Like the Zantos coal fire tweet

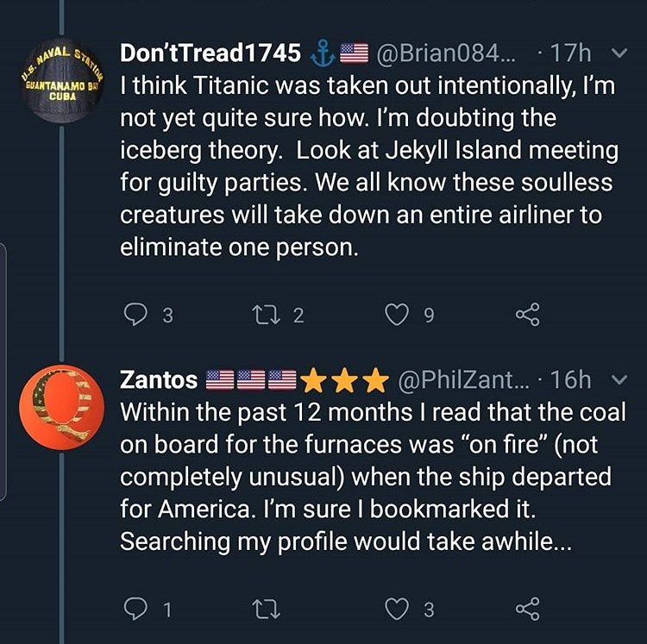click(398, 610)
